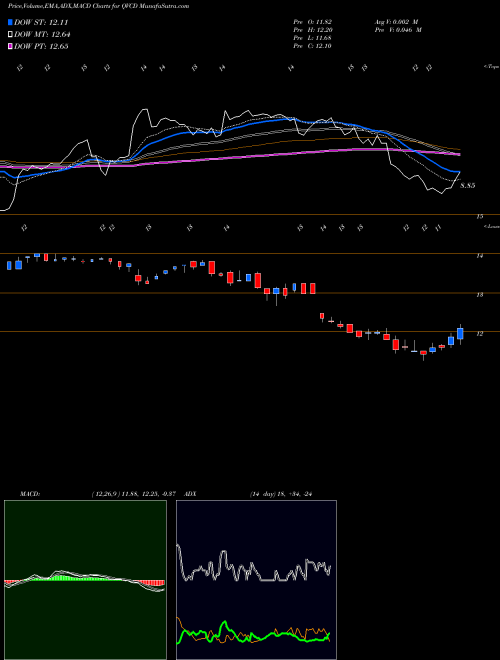Click the 'ADX' indicator heading
The image size is (500, 660).
click(191, 494)
